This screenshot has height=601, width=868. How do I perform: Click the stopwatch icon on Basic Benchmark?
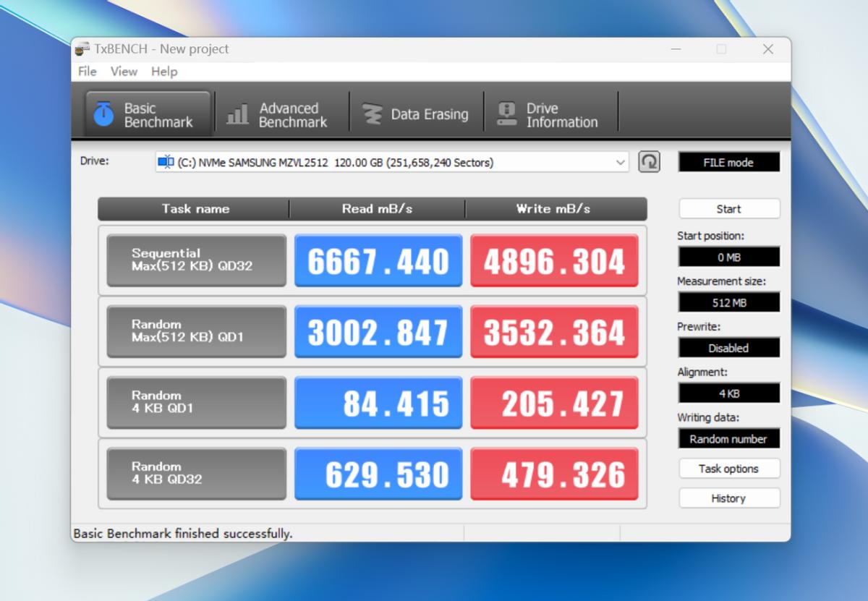[102, 111]
